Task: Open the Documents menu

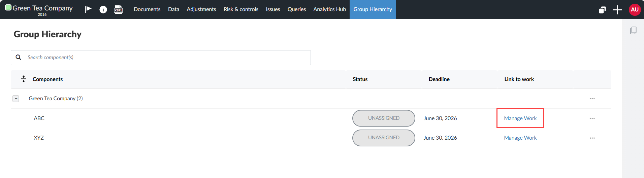Action: (x=147, y=9)
